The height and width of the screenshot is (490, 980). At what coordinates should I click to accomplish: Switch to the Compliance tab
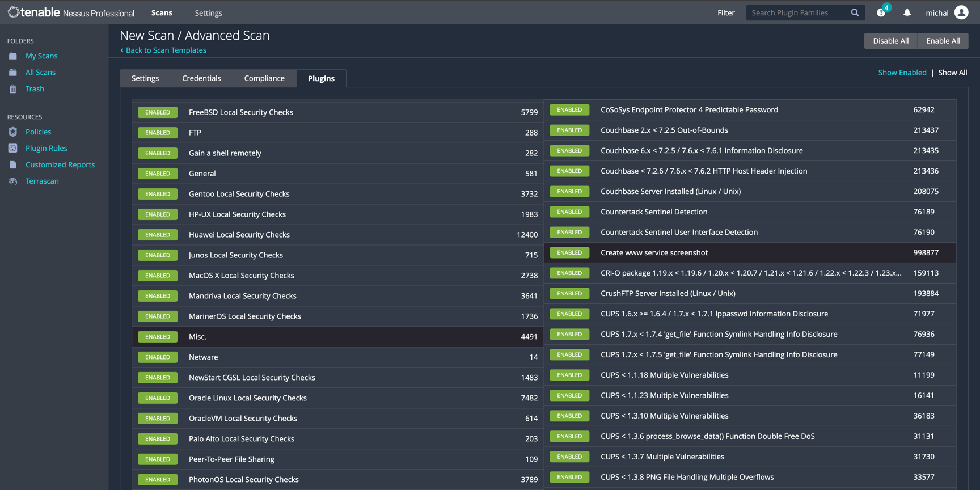click(x=264, y=78)
